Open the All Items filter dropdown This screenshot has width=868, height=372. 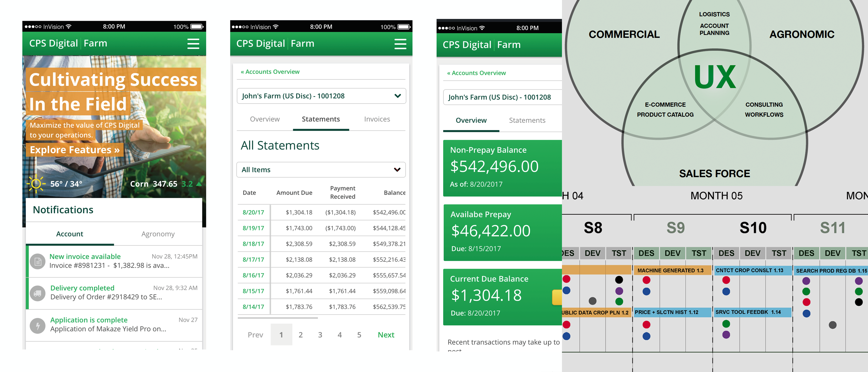[397, 170]
